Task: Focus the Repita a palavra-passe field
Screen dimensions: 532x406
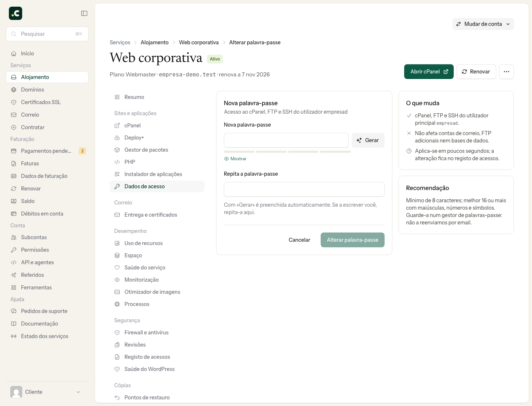Action: [304, 189]
